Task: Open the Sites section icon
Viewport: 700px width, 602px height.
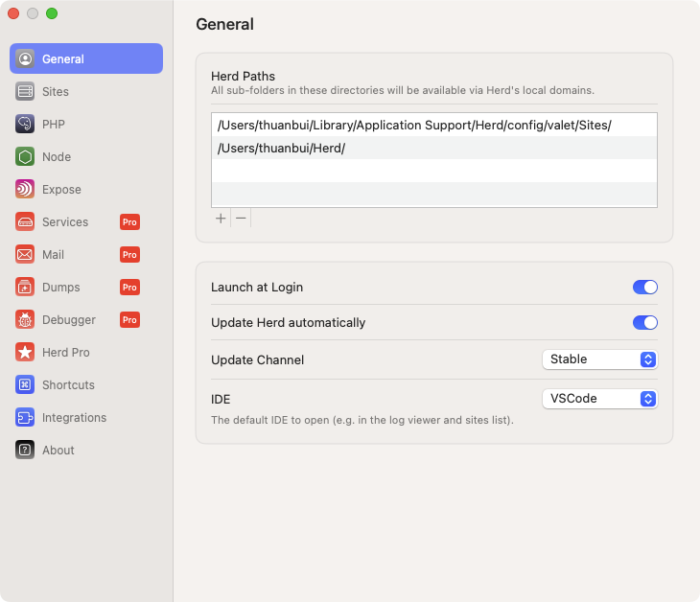Action: click(25, 92)
